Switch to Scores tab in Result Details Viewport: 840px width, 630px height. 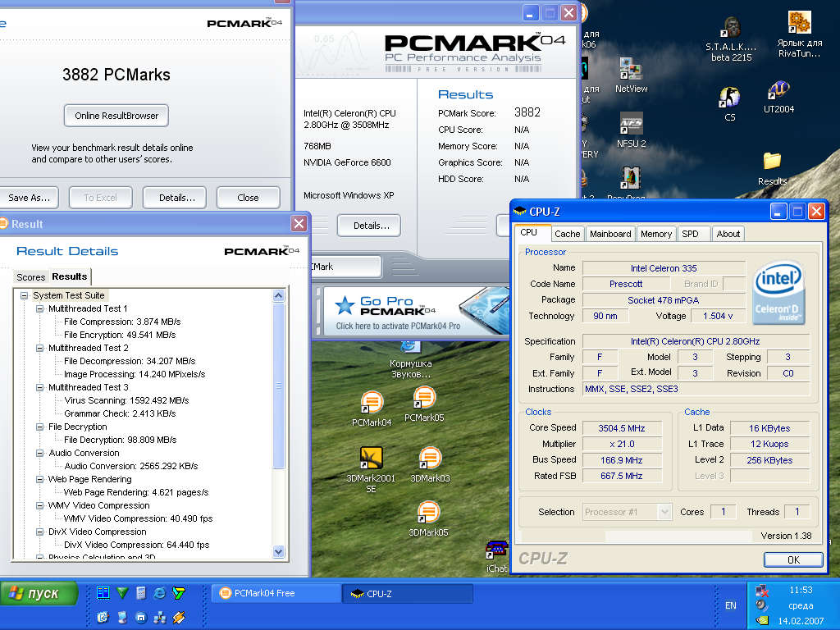(30, 277)
